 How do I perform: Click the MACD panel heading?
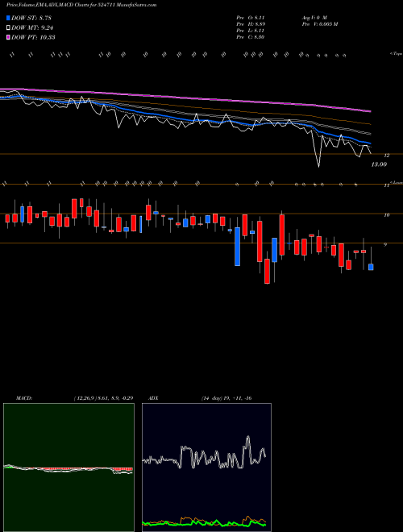[24, 398]
